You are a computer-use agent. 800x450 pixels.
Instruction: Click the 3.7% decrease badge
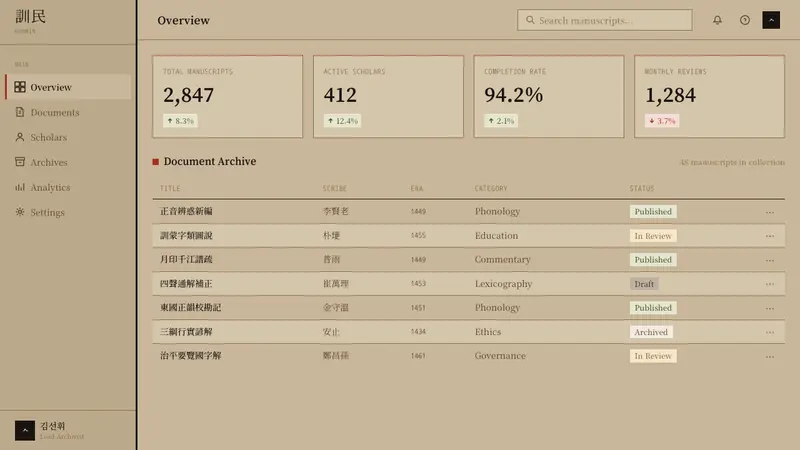(x=662, y=121)
